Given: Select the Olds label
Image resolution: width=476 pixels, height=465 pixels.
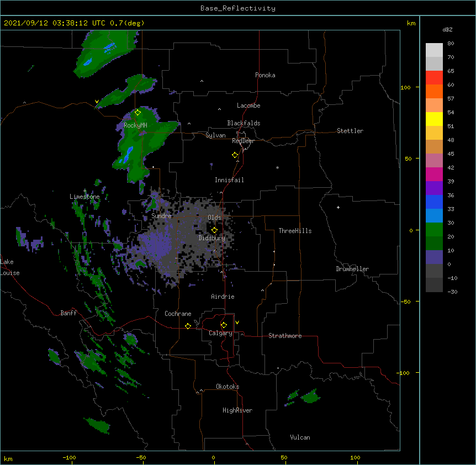Looking at the screenshot, I should point(214,218).
